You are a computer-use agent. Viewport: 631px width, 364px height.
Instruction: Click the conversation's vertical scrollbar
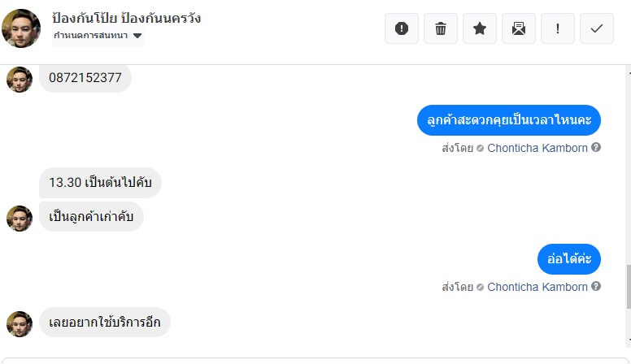(628, 286)
